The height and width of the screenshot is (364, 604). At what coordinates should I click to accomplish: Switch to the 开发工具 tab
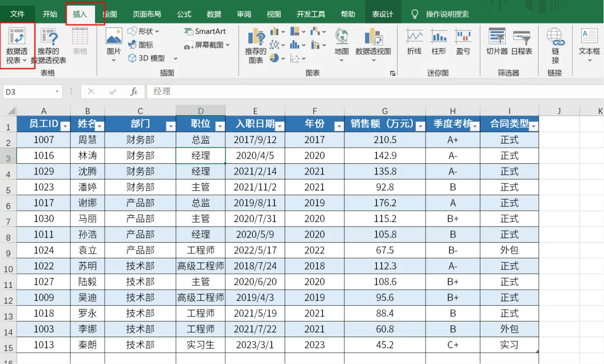pyautogui.click(x=311, y=14)
